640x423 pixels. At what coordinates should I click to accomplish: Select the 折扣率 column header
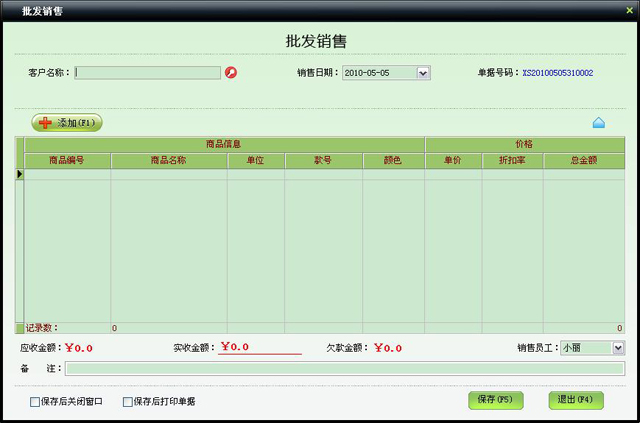pyautogui.click(x=511, y=160)
